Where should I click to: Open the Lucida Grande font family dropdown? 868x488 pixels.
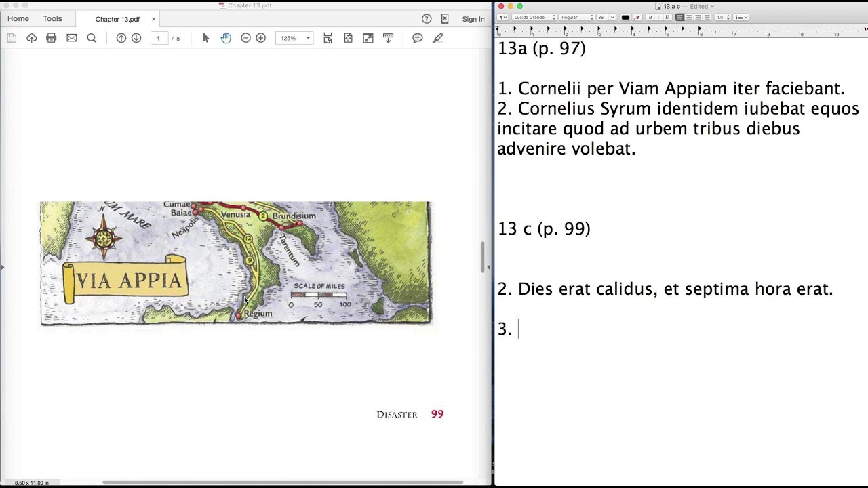pos(534,17)
